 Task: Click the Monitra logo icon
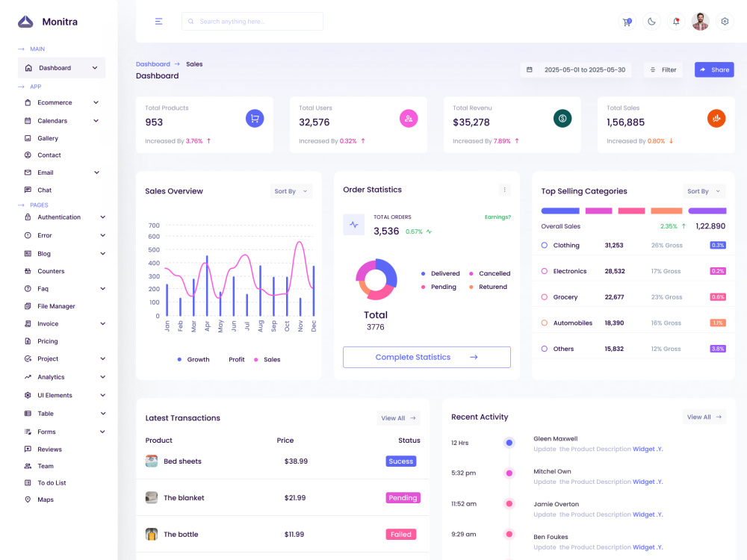tap(25, 22)
